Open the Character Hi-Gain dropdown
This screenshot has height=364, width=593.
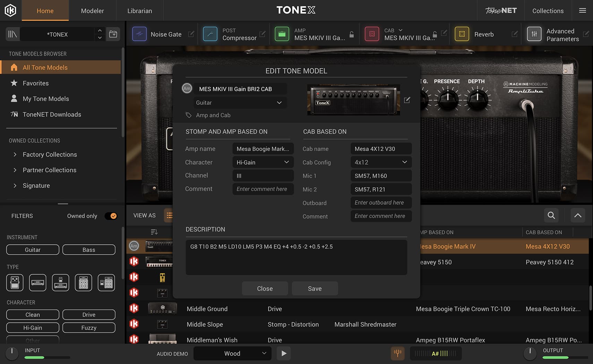click(x=263, y=162)
